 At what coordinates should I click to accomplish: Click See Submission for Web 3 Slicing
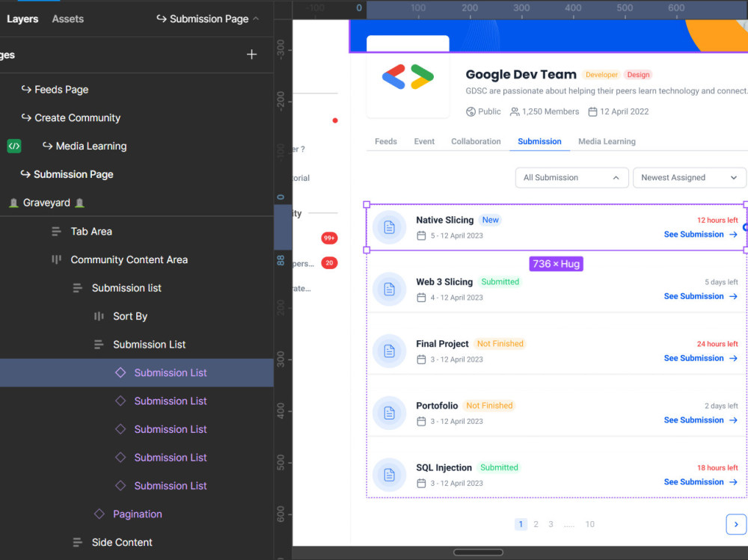click(x=700, y=296)
